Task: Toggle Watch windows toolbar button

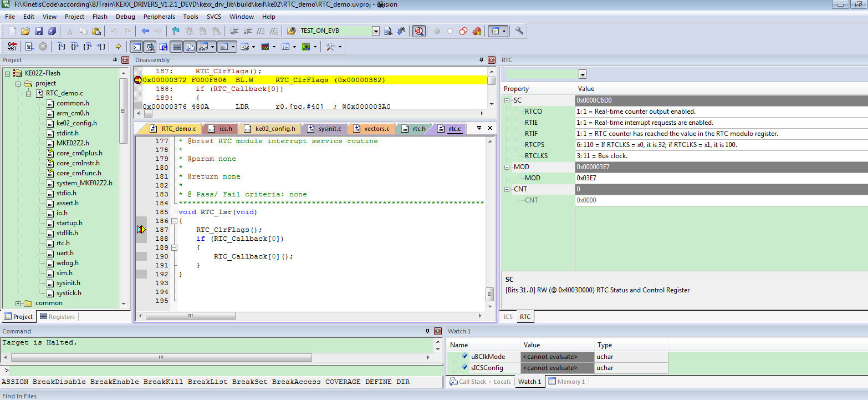Action: pos(203,47)
